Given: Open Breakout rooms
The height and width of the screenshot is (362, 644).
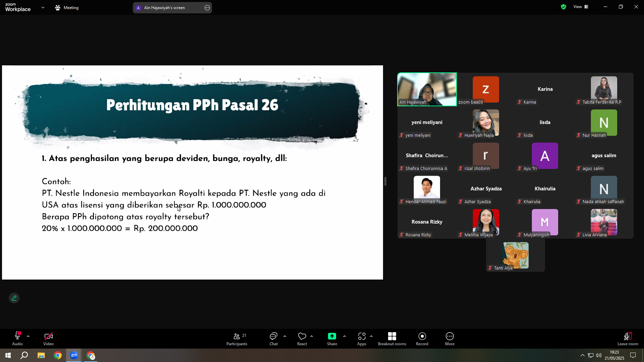Looking at the screenshot, I should coord(392,339).
